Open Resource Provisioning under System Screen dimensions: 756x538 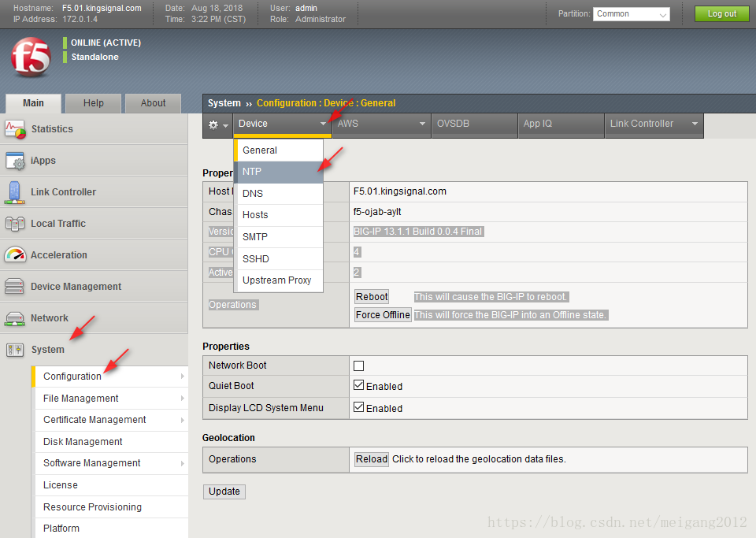tap(111, 507)
